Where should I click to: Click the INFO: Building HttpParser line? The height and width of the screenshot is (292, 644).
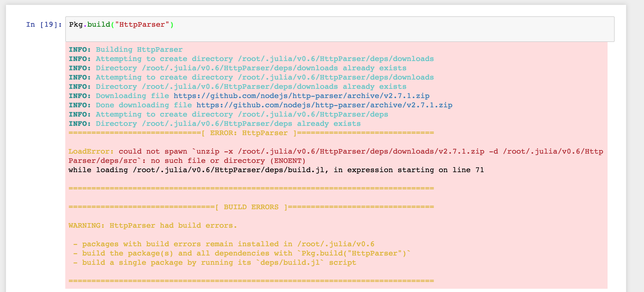(x=125, y=49)
